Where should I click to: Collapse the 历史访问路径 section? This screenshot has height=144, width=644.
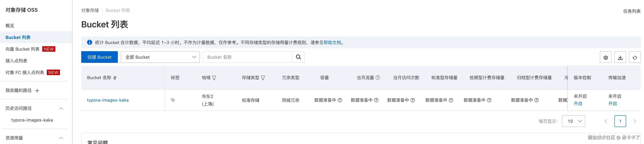tap(61, 108)
